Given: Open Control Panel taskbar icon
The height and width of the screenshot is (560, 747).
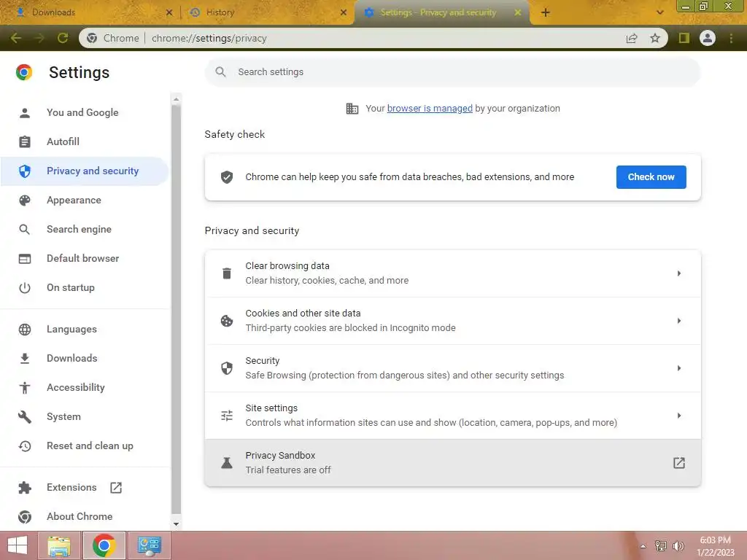Looking at the screenshot, I should click(x=150, y=545).
